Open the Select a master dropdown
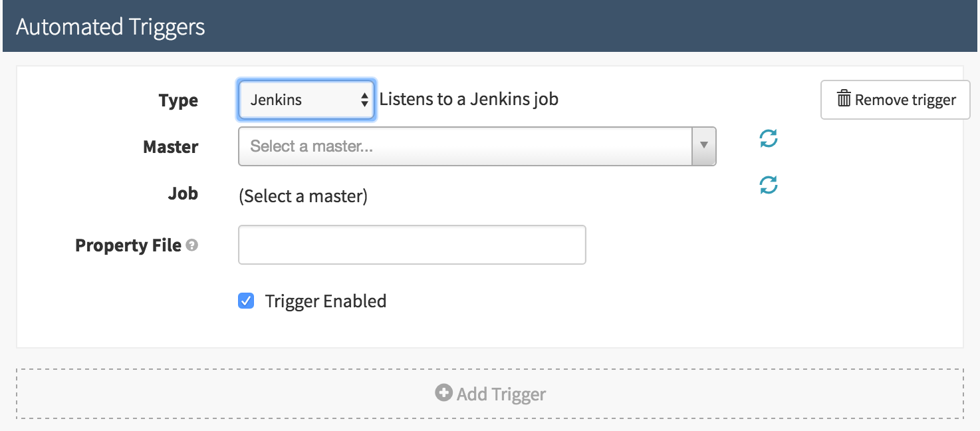This screenshot has width=980, height=431. pos(465,146)
